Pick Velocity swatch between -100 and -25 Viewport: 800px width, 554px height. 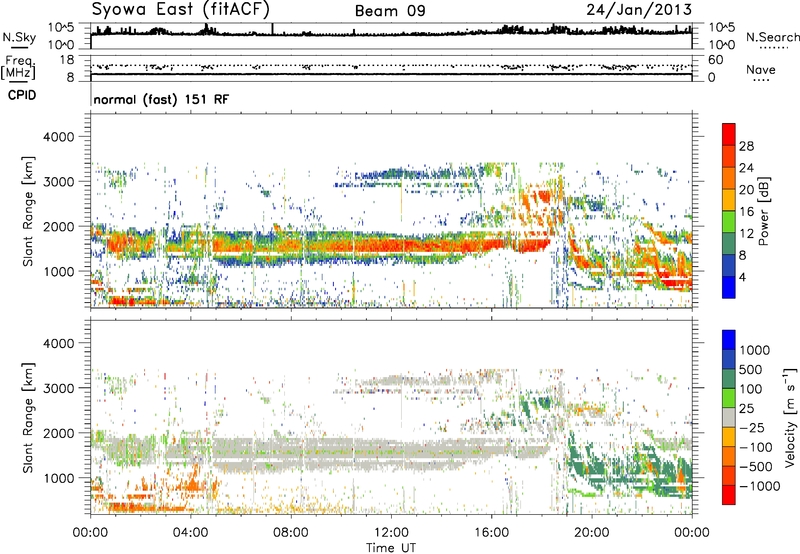729,437
